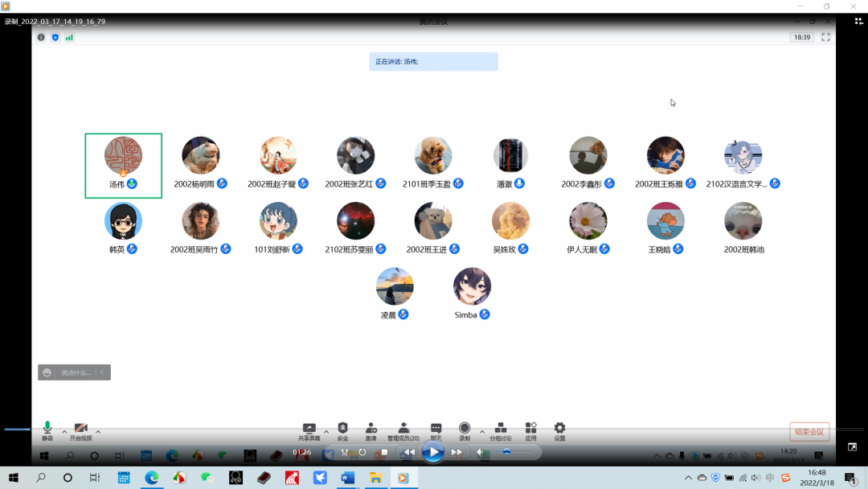Open the Chat (聊天) icon
Screen dimensions: 868x489
pos(436,429)
